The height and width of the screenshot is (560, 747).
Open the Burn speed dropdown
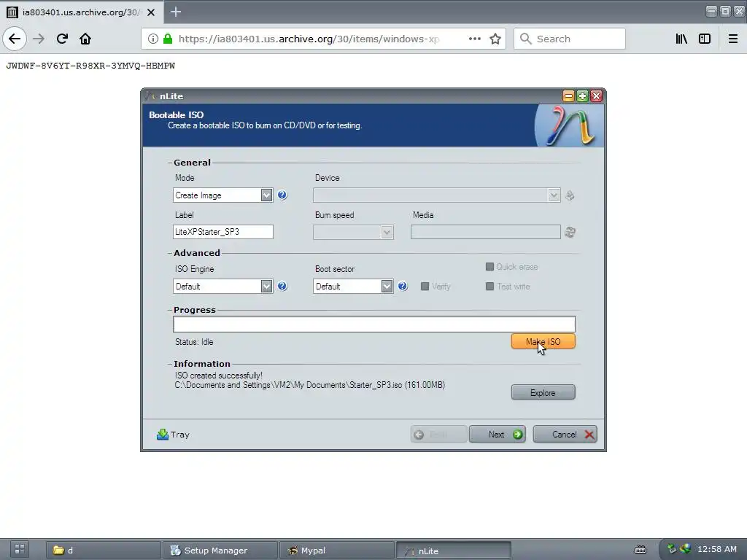[387, 233]
